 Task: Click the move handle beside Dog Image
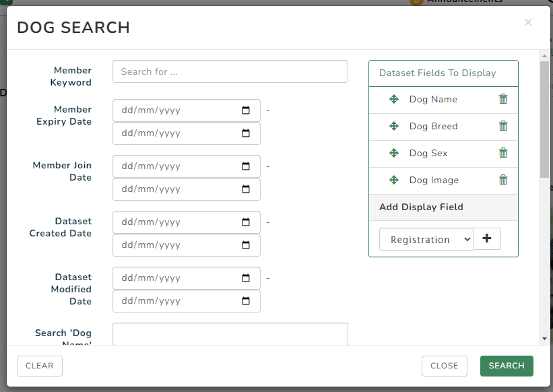(394, 180)
